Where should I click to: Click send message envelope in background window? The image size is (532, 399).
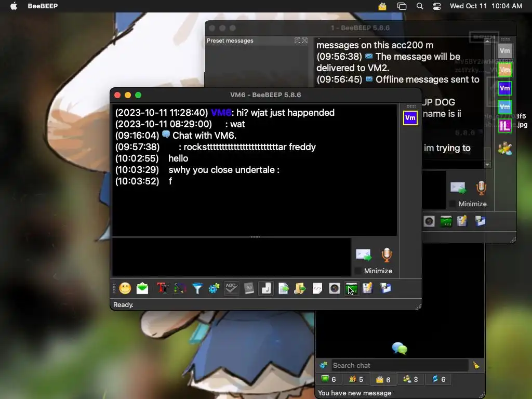[x=458, y=188]
